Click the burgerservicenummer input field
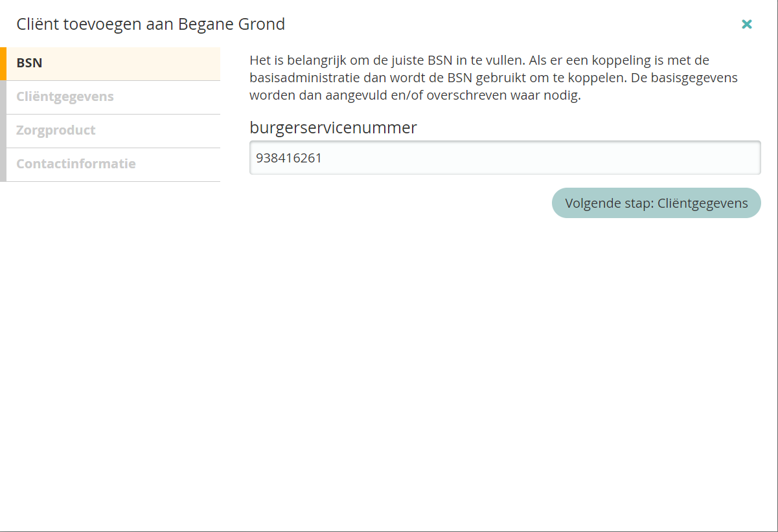This screenshot has width=778, height=532. tap(505, 158)
